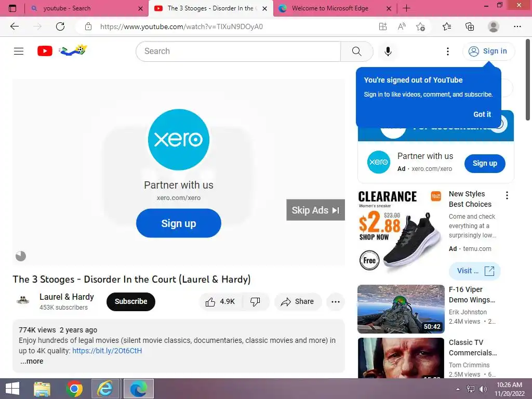Click Sign up in the video ad

point(179,223)
